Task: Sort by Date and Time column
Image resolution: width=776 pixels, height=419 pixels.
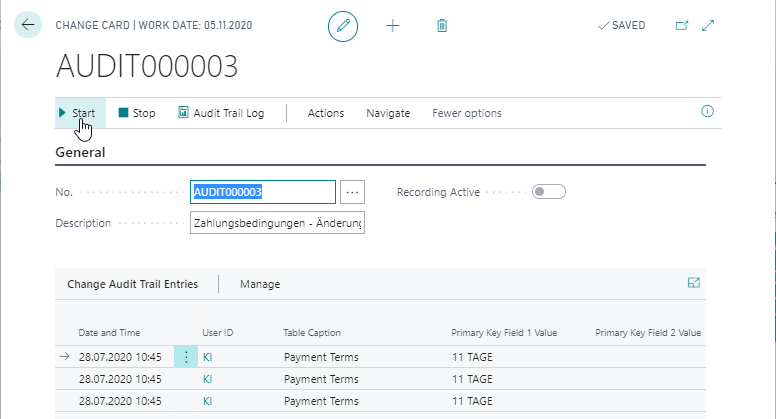Action: [109, 333]
